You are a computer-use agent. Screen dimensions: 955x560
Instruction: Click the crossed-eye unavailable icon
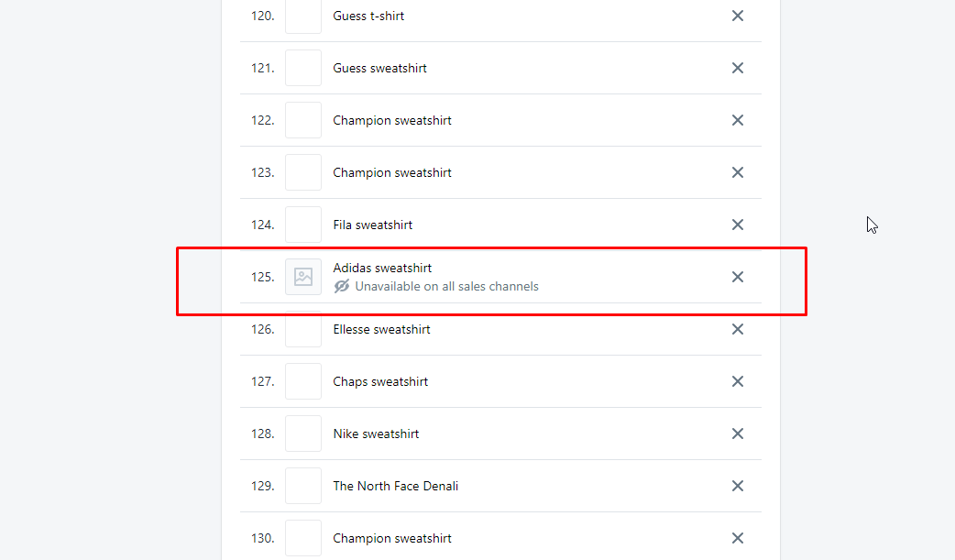pos(342,286)
